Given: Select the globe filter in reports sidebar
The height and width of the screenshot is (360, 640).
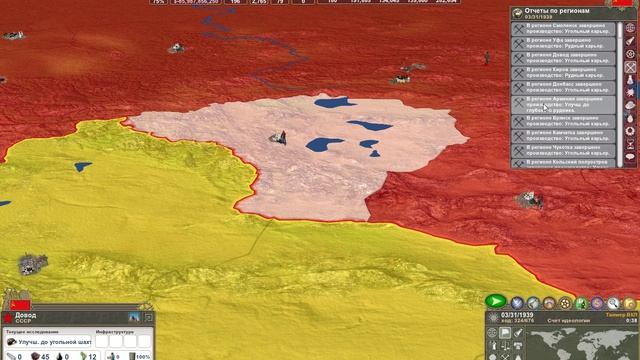Looking at the screenshot, I should tap(630, 28).
